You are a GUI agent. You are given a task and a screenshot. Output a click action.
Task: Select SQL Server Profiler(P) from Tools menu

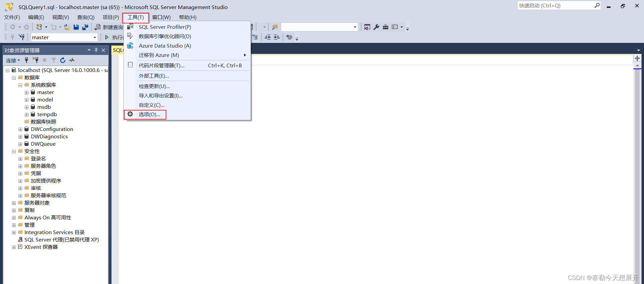(x=187, y=27)
